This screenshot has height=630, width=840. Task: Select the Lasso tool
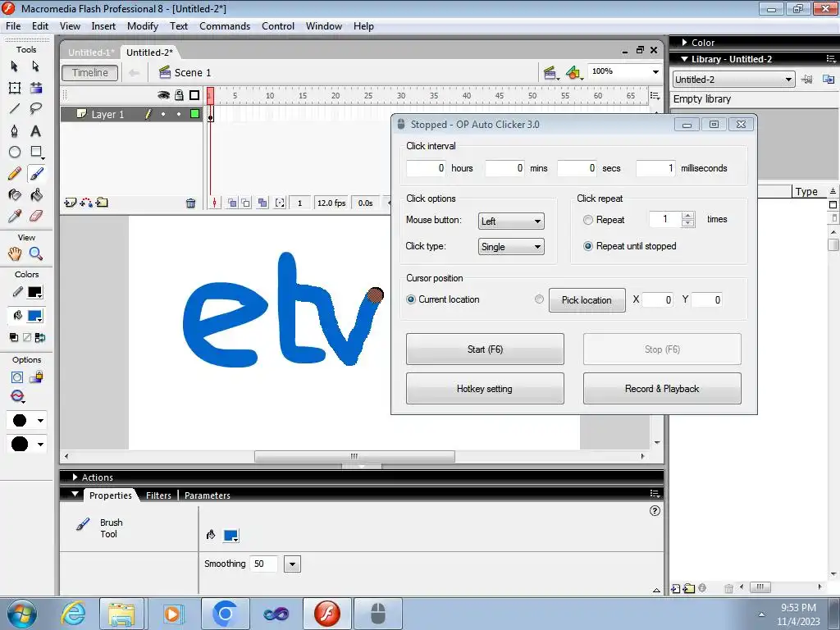36,109
